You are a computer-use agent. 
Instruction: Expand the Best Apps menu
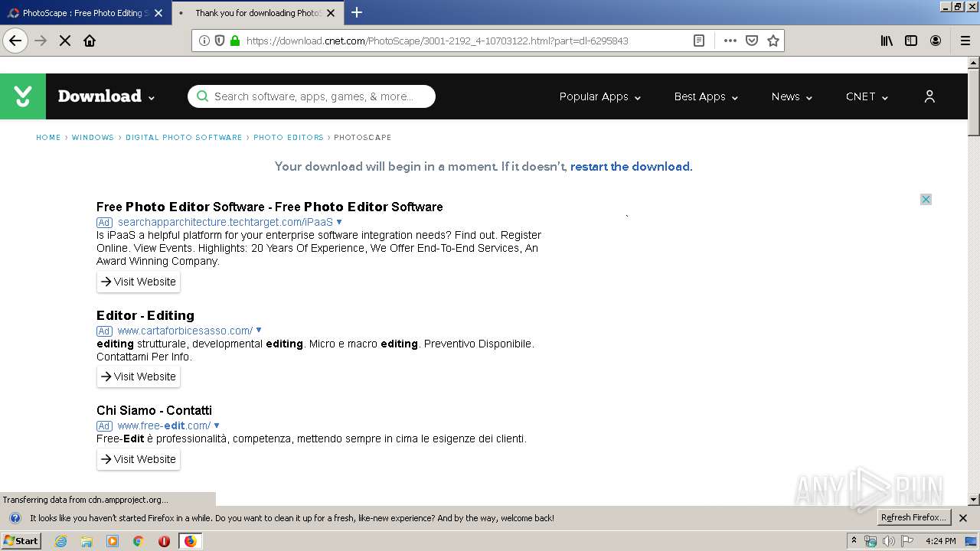[x=706, y=96]
